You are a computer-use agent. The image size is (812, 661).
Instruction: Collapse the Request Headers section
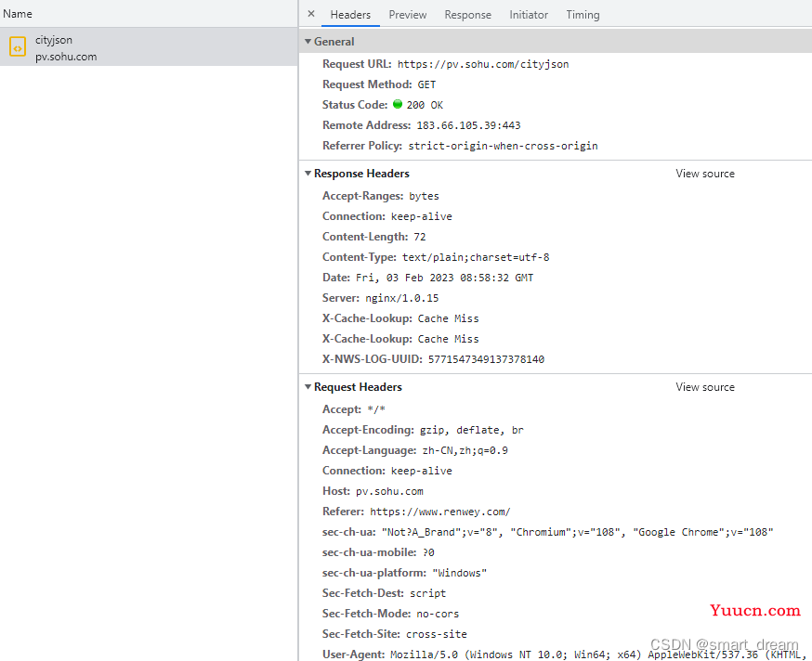308,386
